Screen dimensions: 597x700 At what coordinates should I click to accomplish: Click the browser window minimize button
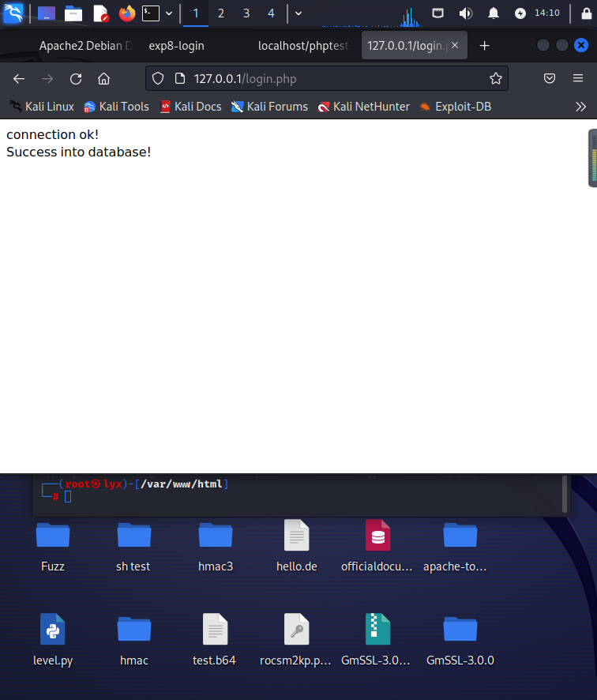[543, 45]
